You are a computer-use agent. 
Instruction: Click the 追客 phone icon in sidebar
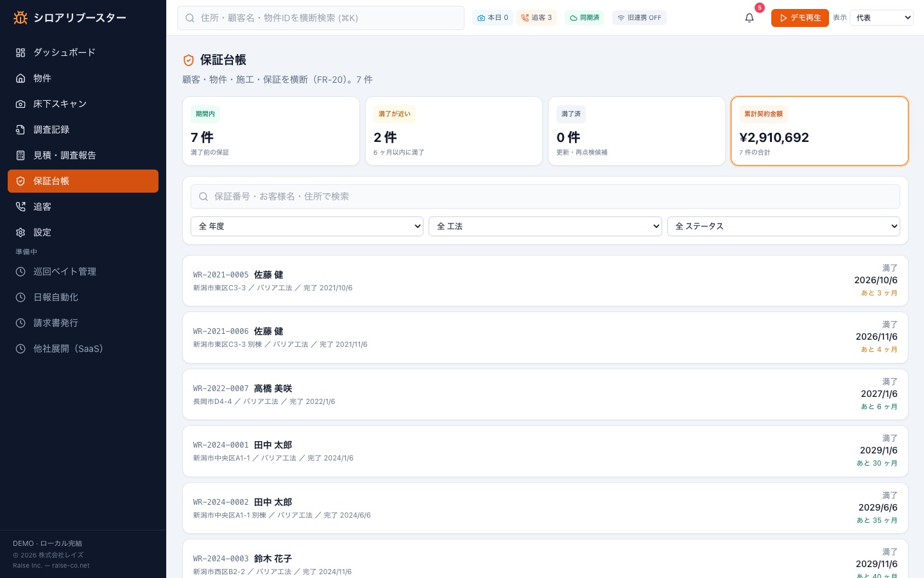tap(21, 207)
